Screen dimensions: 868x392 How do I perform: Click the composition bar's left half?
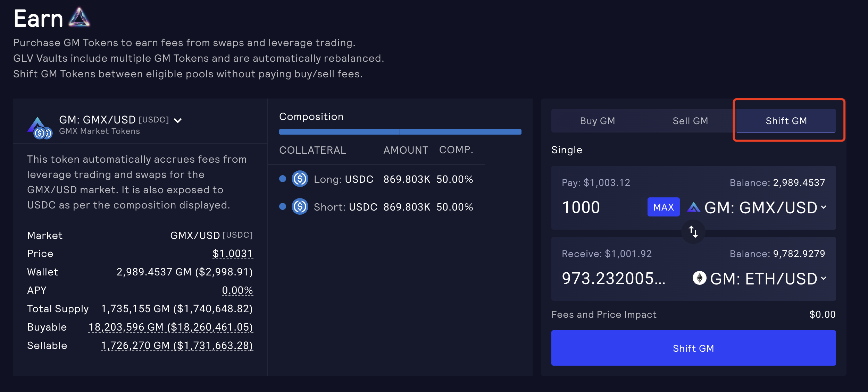[339, 132]
